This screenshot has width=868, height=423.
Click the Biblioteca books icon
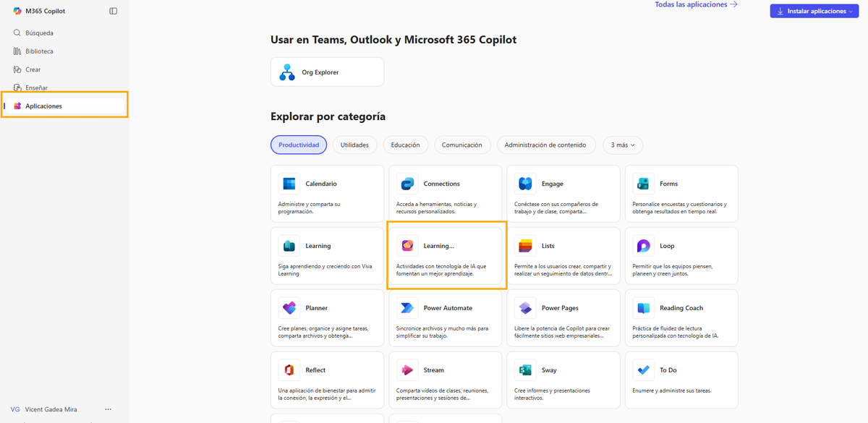tap(17, 51)
